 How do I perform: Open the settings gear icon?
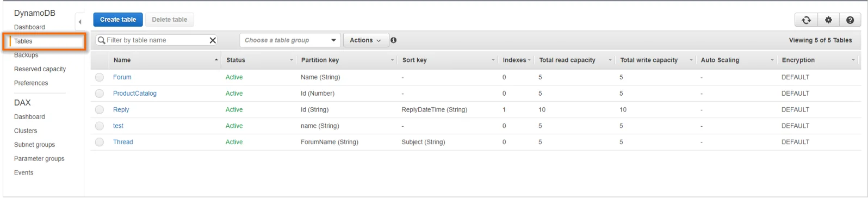tap(828, 20)
